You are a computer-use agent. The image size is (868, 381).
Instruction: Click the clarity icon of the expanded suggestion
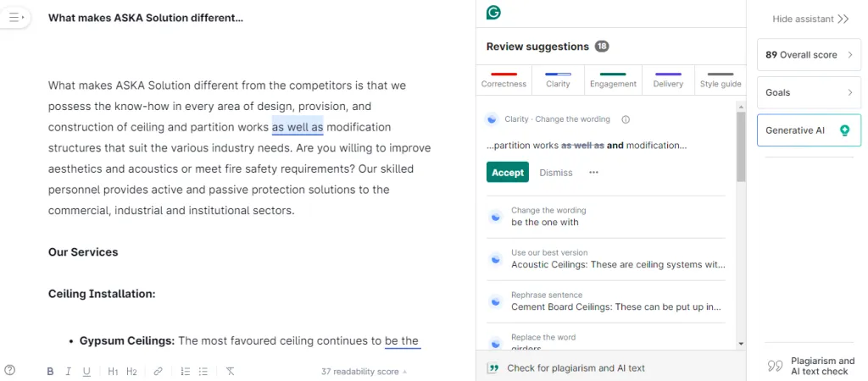[491, 119]
